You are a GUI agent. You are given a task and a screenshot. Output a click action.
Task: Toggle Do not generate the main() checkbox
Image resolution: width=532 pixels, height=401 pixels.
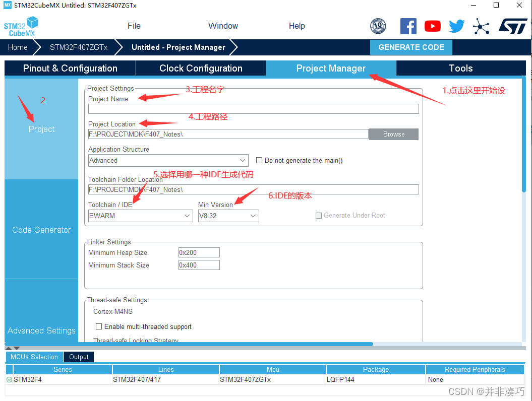pos(259,160)
